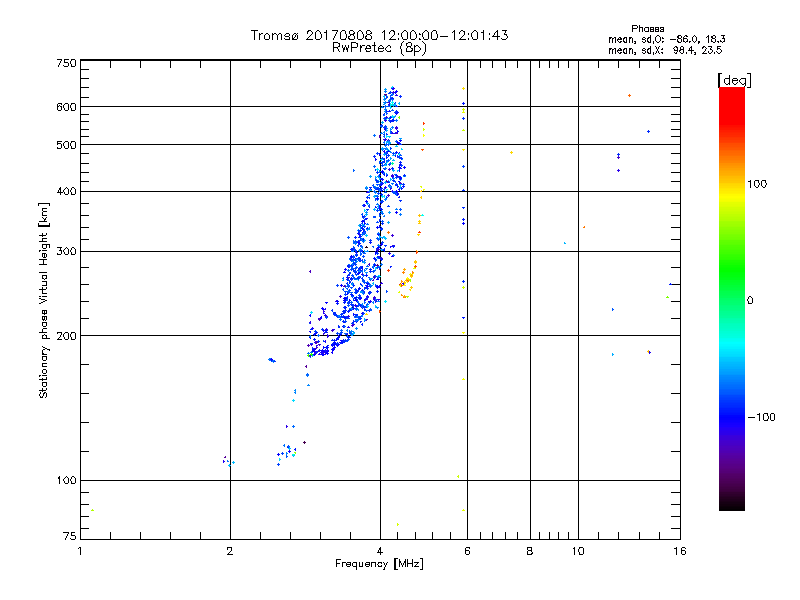This screenshot has width=800, height=600.
Task: Click the plot title "Tromsø 20170808 12:00:00-12:01:43"
Action: click(x=379, y=35)
